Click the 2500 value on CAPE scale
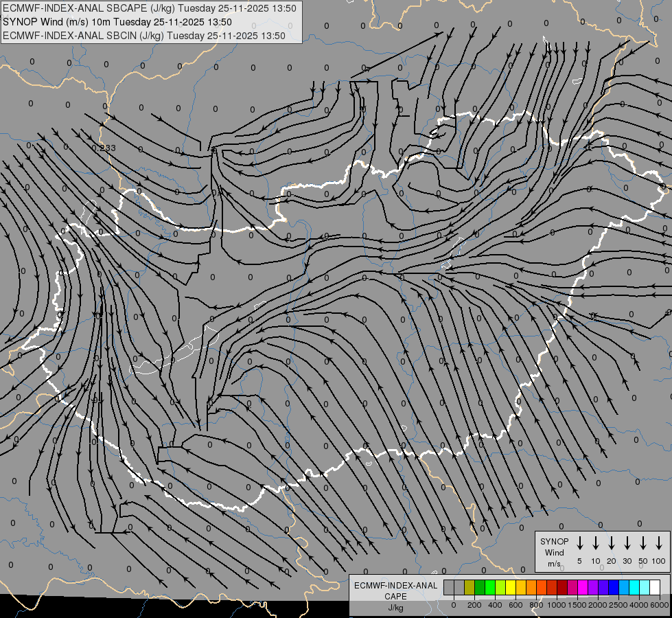 point(618,605)
